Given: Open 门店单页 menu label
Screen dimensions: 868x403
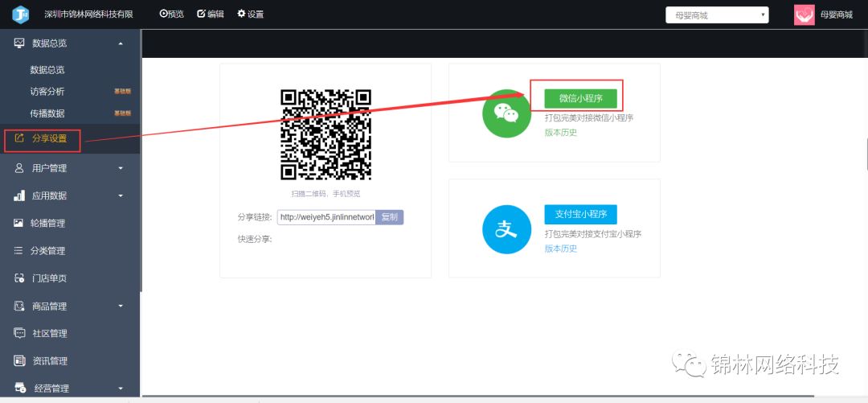Looking at the screenshot, I should coord(49,278).
